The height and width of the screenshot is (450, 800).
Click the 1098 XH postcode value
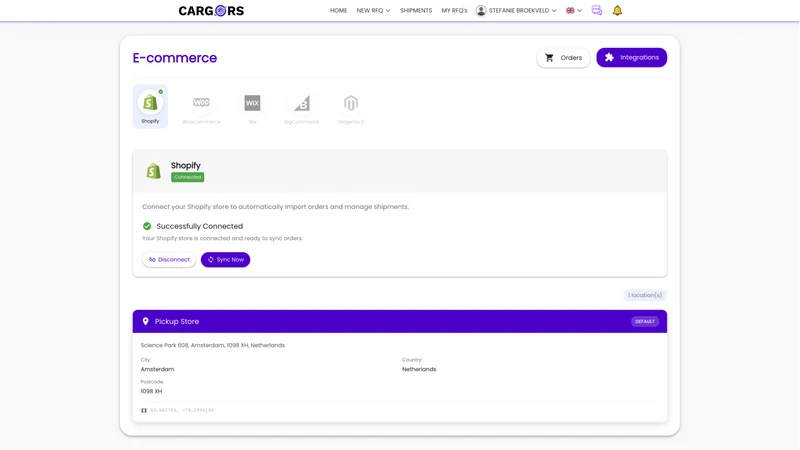click(x=151, y=391)
